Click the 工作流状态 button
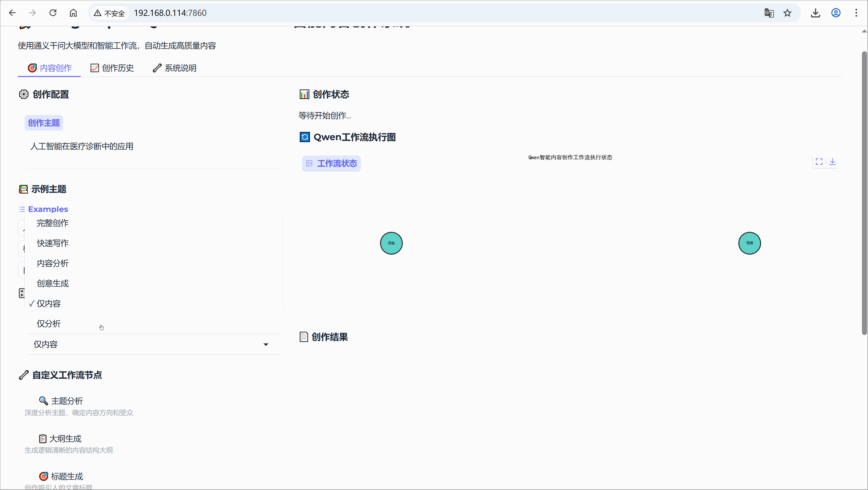This screenshot has height=490, width=868. 331,164
